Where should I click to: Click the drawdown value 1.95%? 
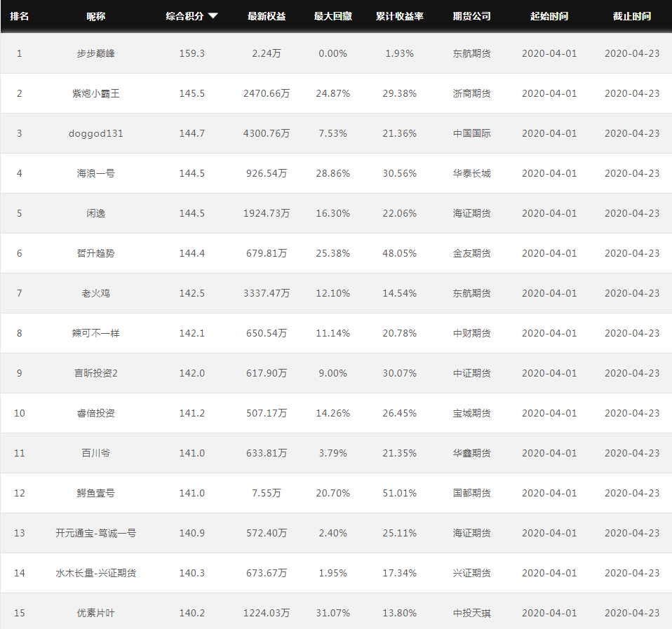[333, 573]
